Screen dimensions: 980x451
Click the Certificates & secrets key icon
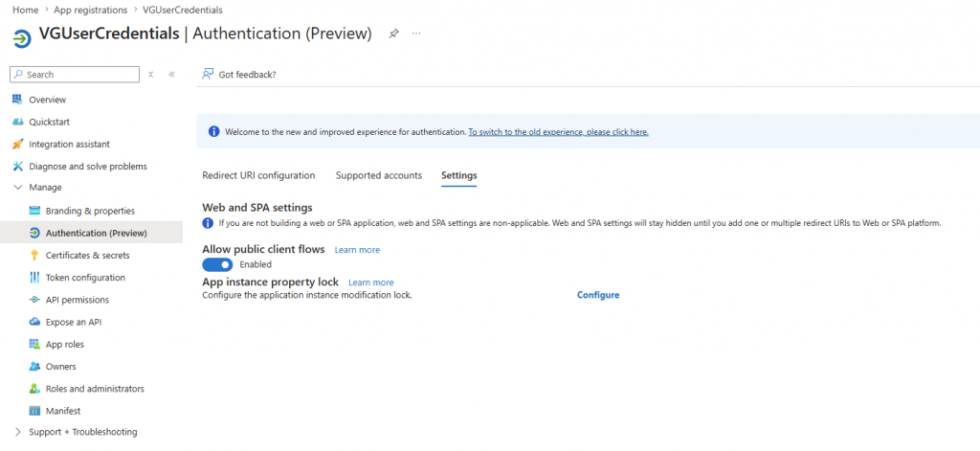coord(35,256)
